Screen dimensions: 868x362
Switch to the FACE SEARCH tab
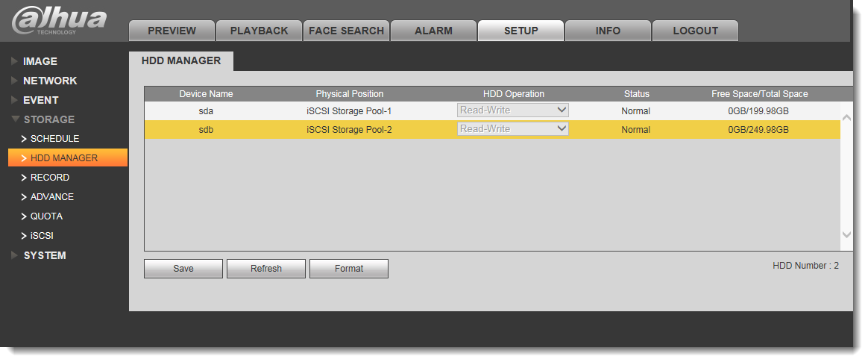[x=346, y=31]
